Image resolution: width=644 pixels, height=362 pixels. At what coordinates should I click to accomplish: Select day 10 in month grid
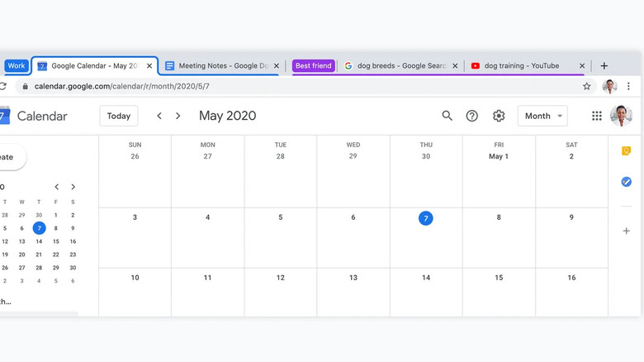point(135,278)
